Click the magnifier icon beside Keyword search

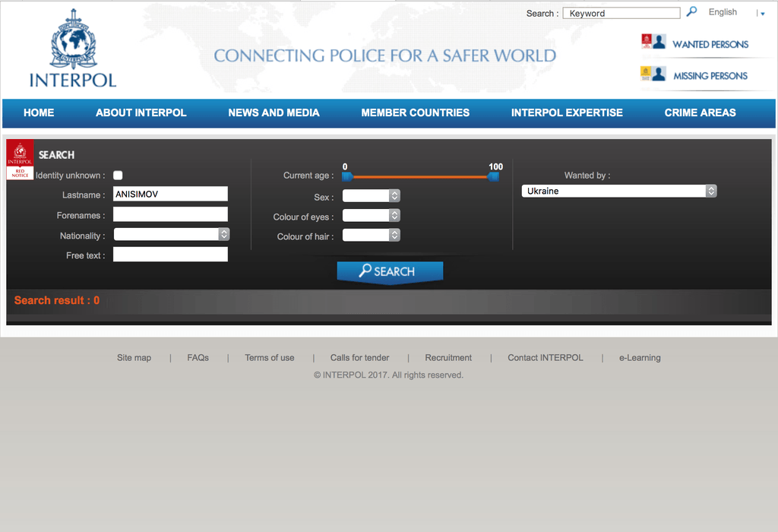point(691,12)
